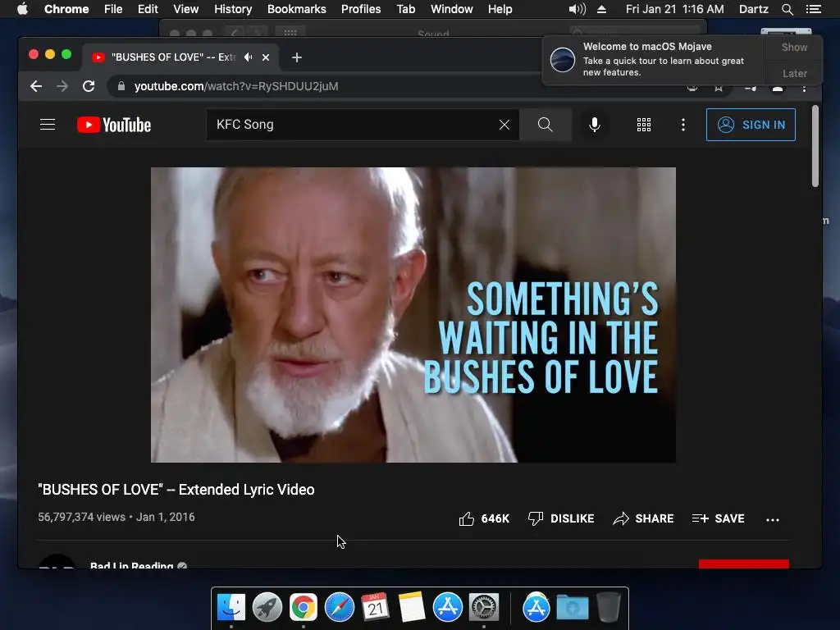Click the magnifier search button
840x630 pixels.
545,125
